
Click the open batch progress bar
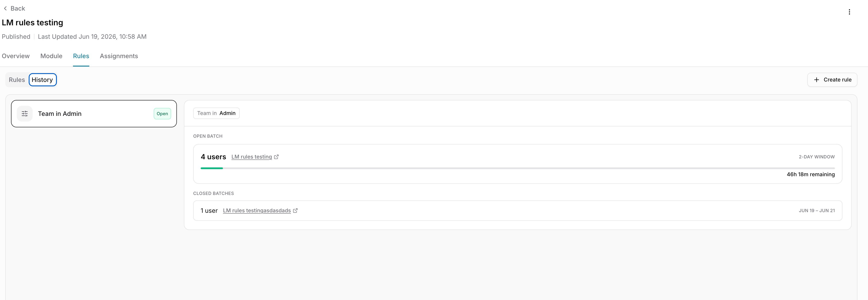[x=518, y=168]
